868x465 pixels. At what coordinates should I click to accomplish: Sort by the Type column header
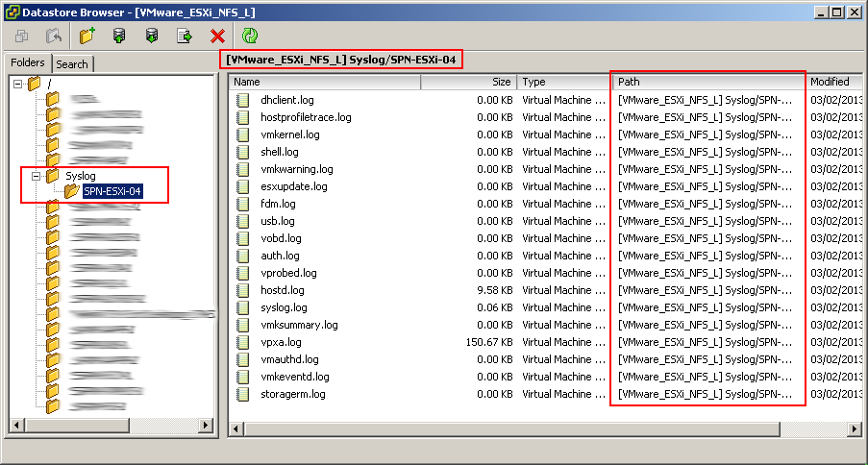click(564, 82)
